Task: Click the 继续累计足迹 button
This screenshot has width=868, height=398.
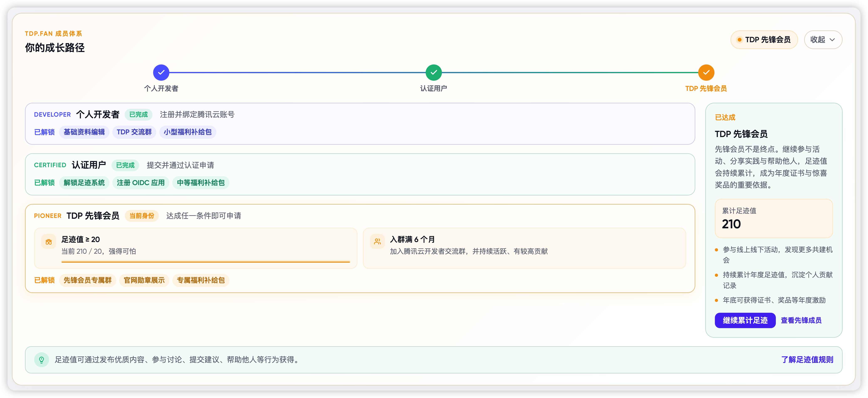Action: (745, 320)
